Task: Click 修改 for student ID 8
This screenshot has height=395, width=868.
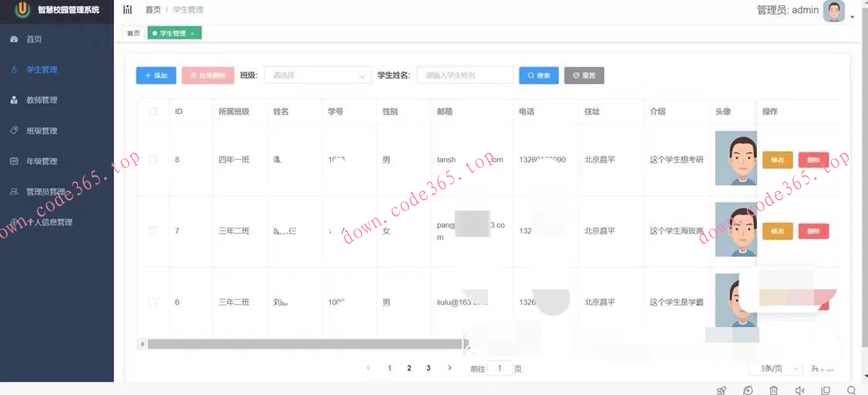Action: coord(778,160)
